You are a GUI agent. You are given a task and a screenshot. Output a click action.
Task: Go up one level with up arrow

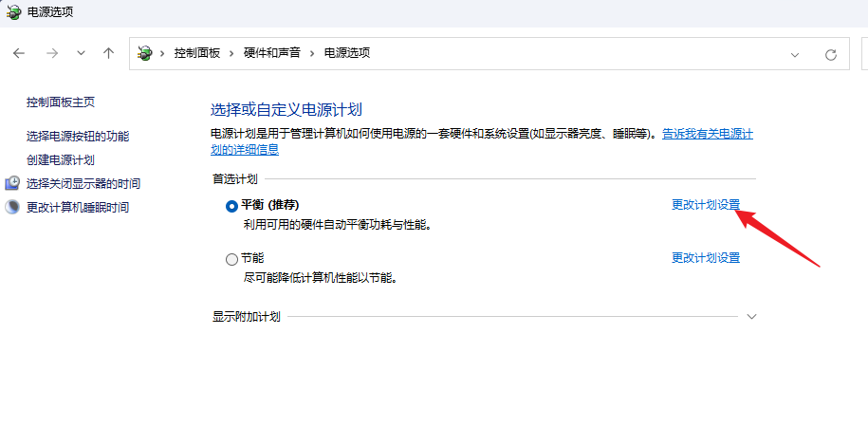pyautogui.click(x=108, y=54)
